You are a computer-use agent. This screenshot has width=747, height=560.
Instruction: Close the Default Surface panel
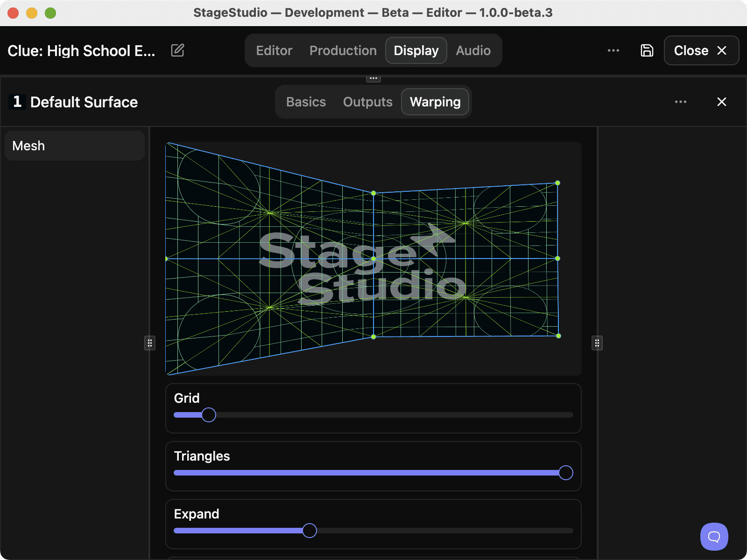pos(722,102)
